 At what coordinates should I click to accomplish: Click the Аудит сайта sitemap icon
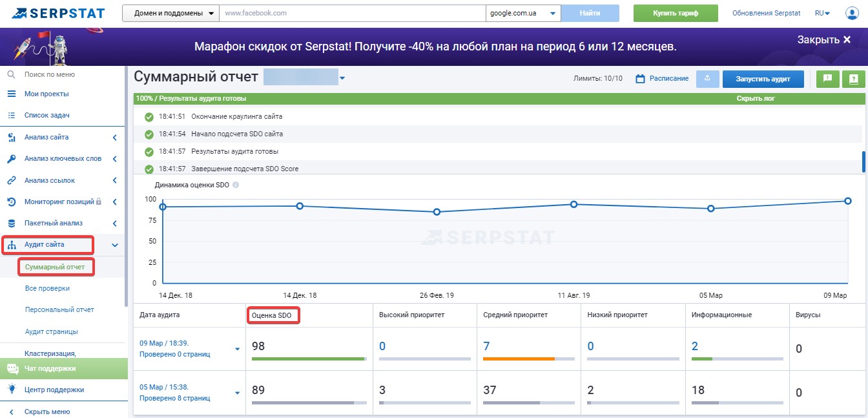click(x=12, y=245)
